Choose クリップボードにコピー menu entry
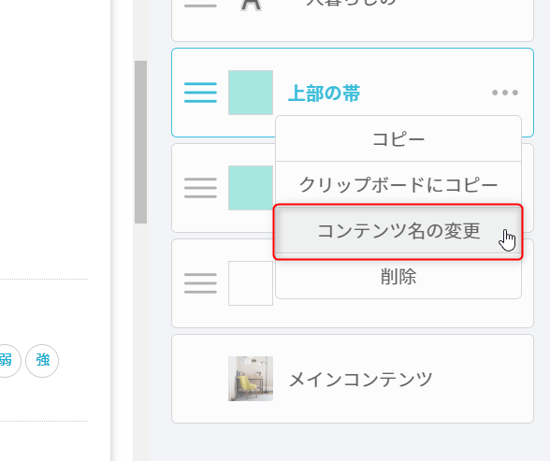Screen dimensions: 550x461 [398, 185]
